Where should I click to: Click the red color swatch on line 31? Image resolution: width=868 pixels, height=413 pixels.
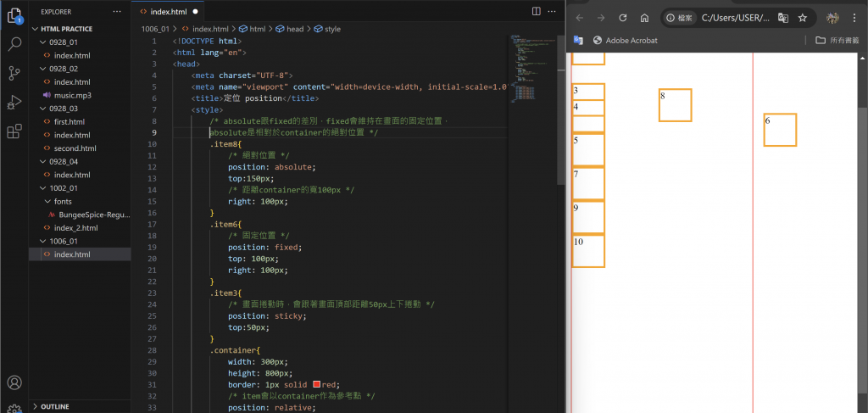[x=317, y=384]
